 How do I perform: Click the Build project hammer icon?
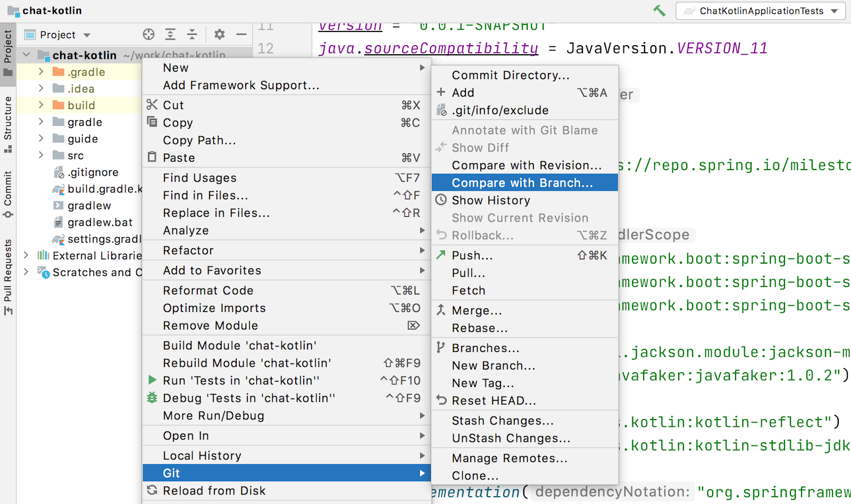point(659,11)
